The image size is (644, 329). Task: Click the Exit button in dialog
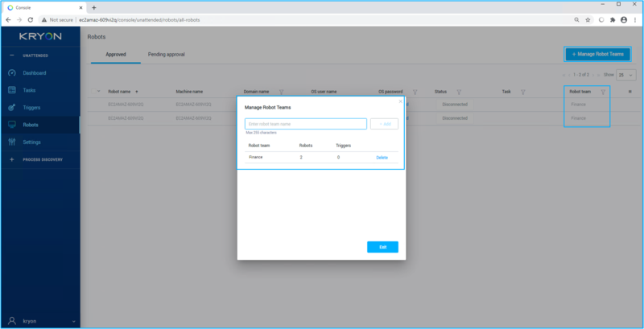tap(382, 247)
